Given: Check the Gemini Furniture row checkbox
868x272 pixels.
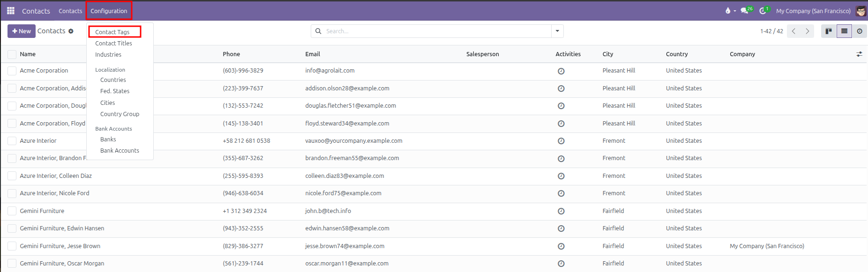Looking at the screenshot, I should (x=12, y=211).
